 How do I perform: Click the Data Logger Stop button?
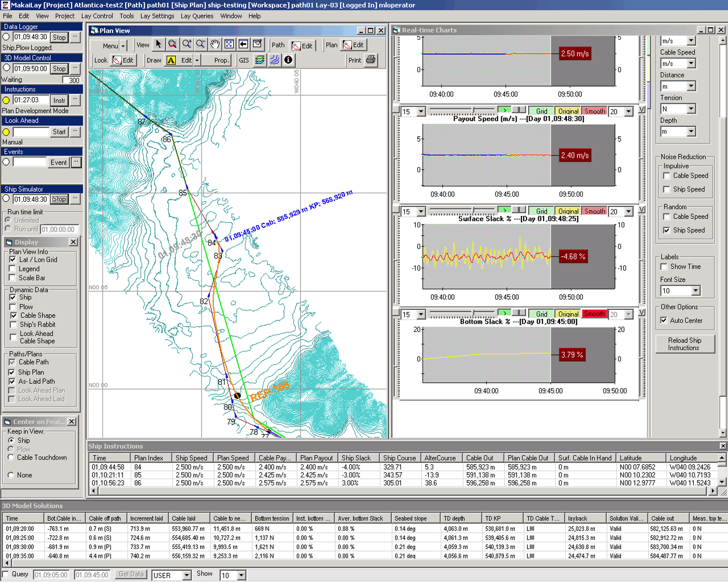pyautogui.click(x=59, y=37)
